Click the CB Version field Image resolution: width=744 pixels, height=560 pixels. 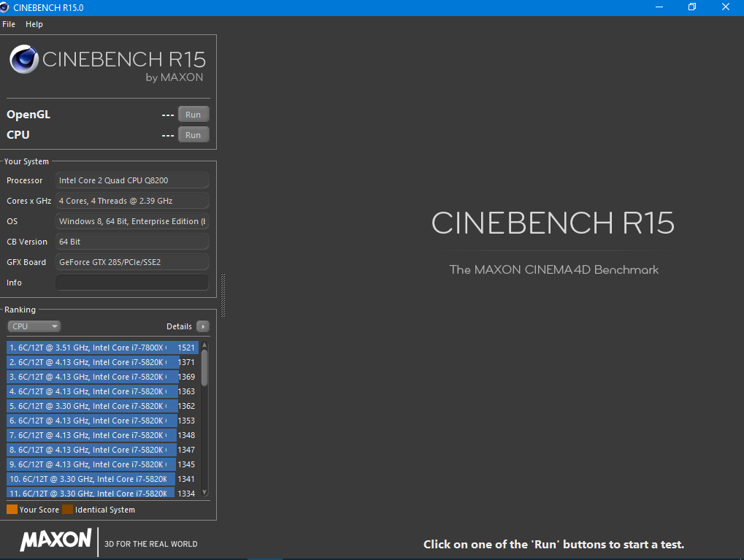tap(132, 242)
